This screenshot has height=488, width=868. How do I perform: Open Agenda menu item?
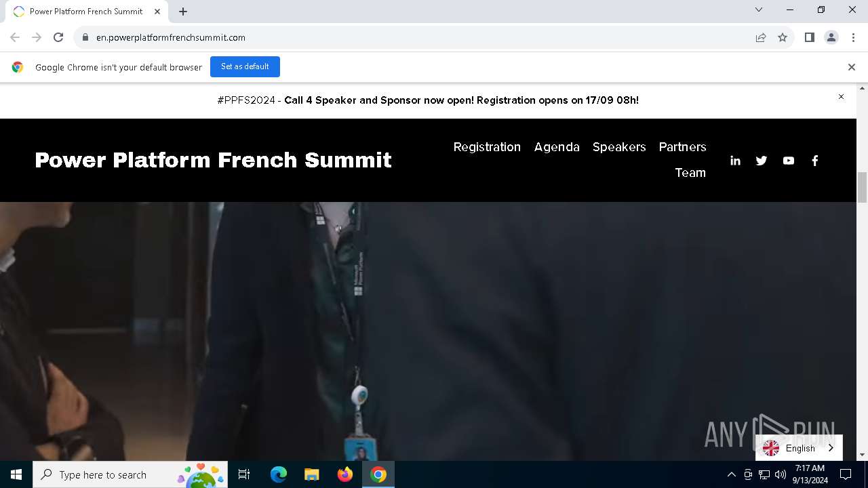tap(557, 147)
